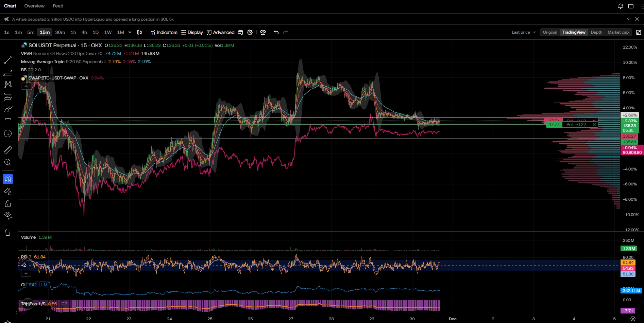
Task: Select the trend line drawing tool
Action: pos(7,60)
